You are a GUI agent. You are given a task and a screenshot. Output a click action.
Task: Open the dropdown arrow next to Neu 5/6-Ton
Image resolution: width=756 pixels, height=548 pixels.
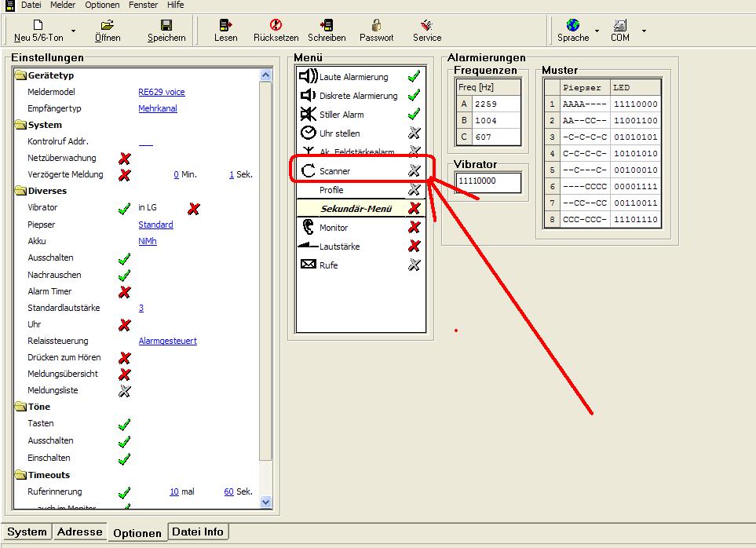coord(74,31)
